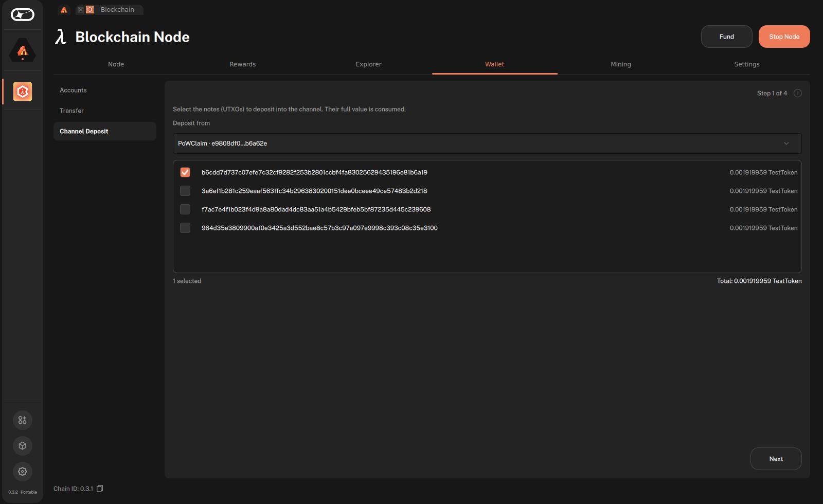The image size is (823, 504).
Task: Copy the Chain ID with clipboard icon
Action: click(100, 489)
